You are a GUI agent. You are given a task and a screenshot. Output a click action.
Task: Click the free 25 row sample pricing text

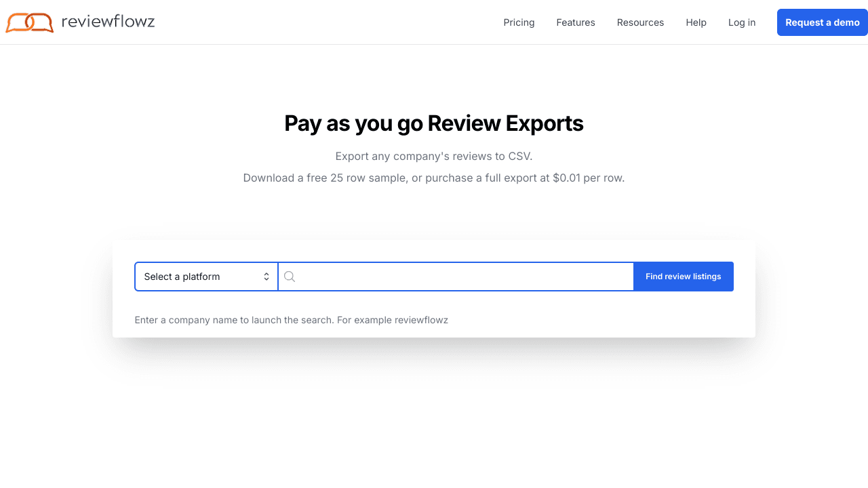pyautogui.click(x=434, y=178)
